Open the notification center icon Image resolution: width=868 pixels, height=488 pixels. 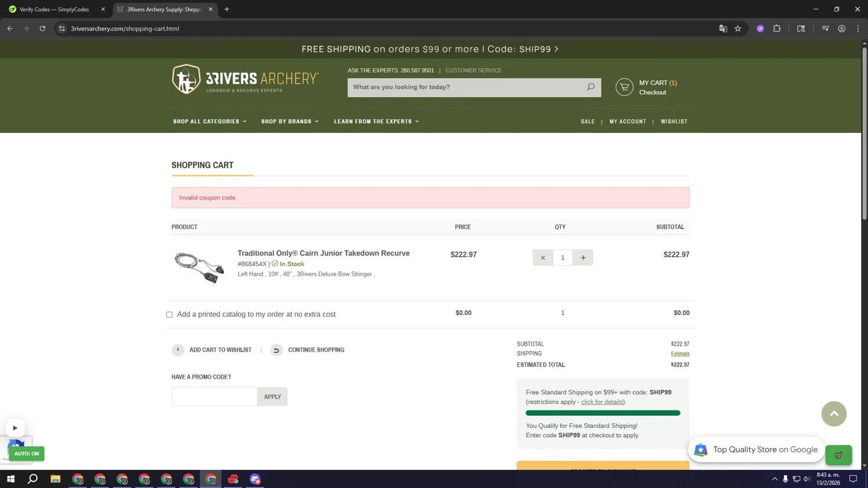(x=853, y=479)
